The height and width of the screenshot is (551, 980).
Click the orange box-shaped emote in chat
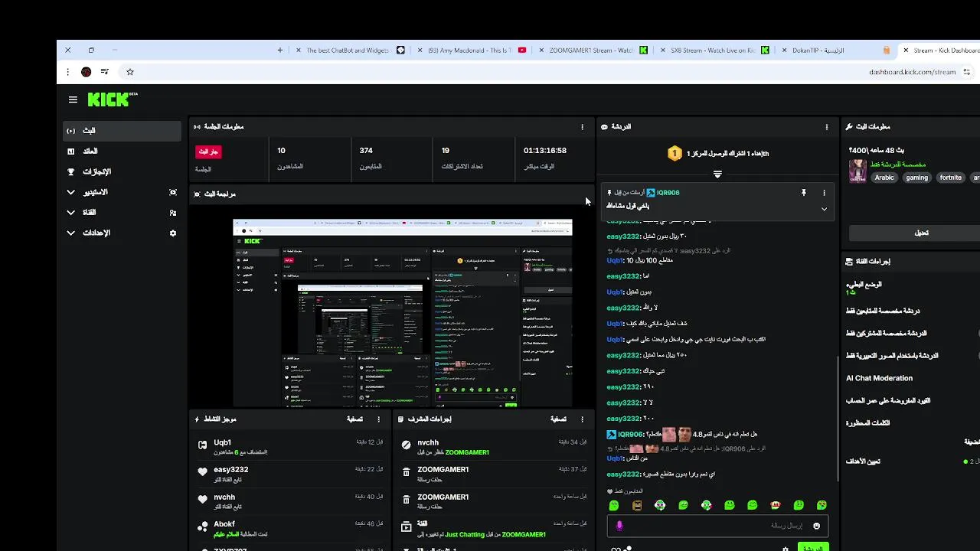[x=637, y=505]
